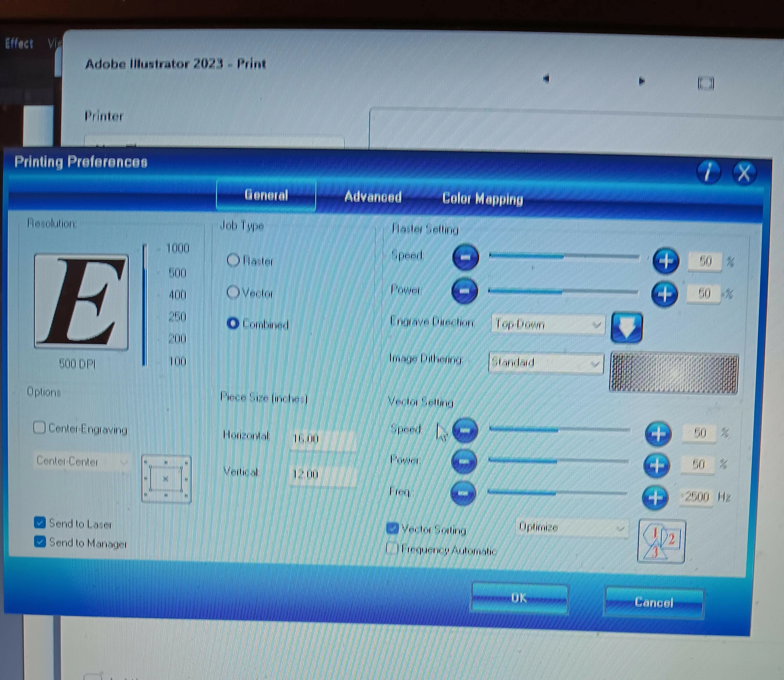Click the vector sorting order icon

point(661,541)
